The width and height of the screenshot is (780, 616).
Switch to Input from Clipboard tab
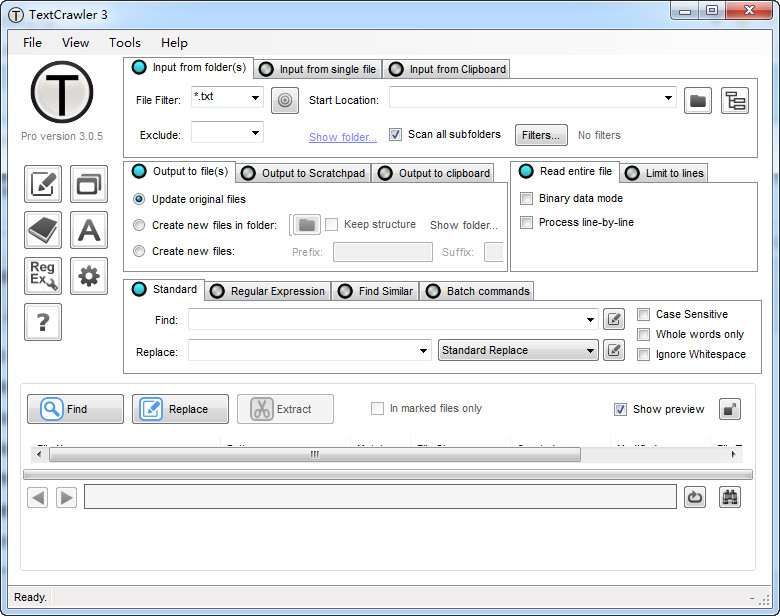(447, 69)
